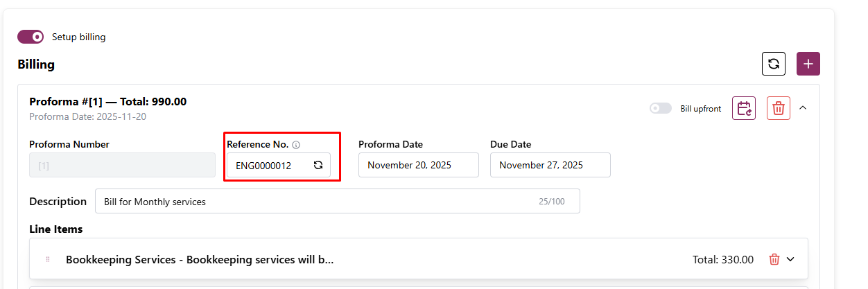The image size is (868, 289).
Task: Regenerate the Reference No. using its refresh icon
Action: [x=318, y=165]
